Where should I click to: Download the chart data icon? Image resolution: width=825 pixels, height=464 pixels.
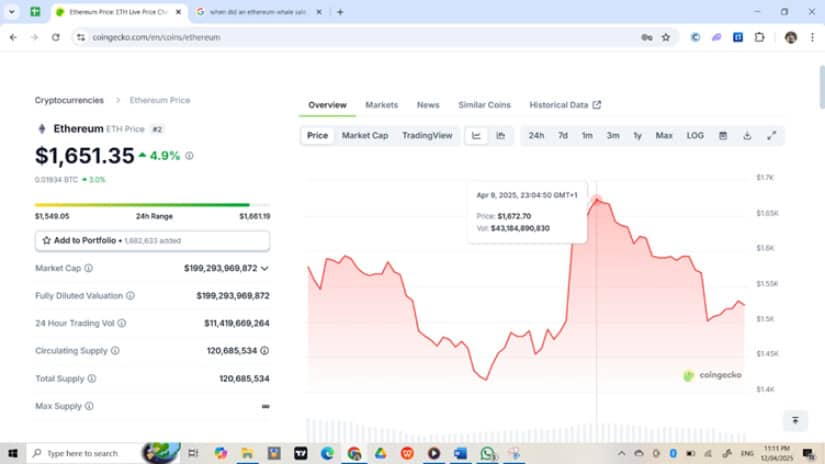(747, 136)
